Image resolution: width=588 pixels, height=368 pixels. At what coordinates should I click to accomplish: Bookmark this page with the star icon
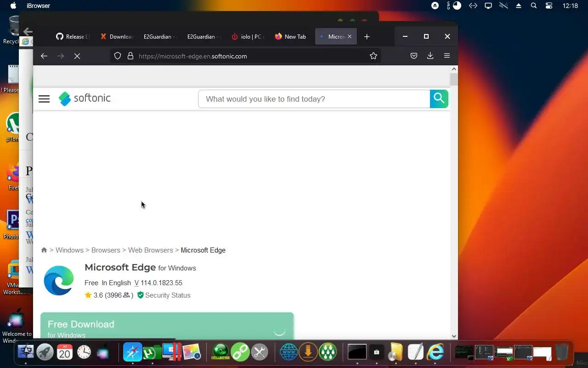tap(373, 56)
